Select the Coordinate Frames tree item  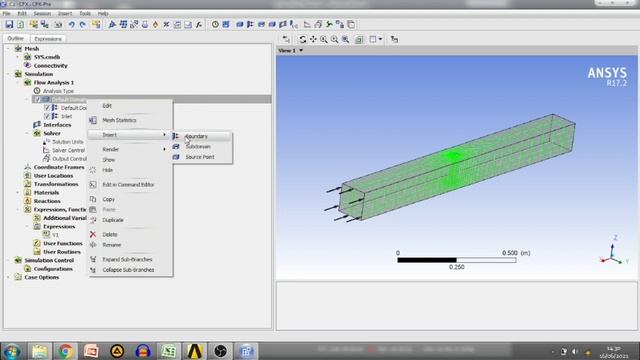click(59, 167)
